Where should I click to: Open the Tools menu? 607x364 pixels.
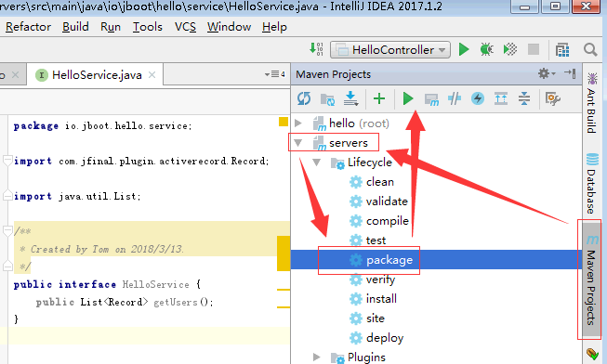148,27
